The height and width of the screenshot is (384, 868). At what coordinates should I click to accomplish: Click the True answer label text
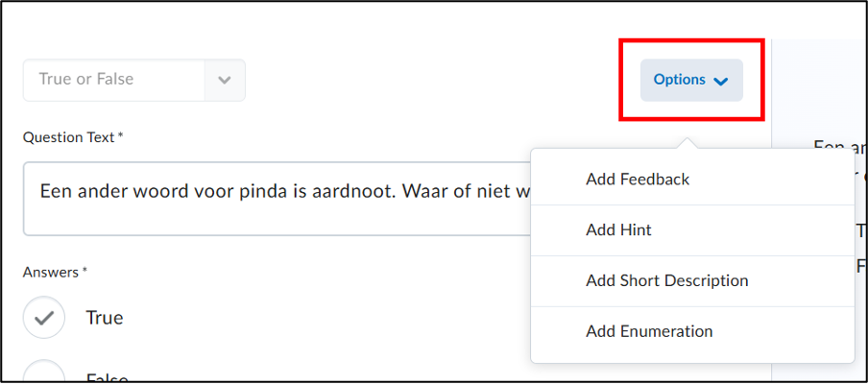tap(105, 318)
